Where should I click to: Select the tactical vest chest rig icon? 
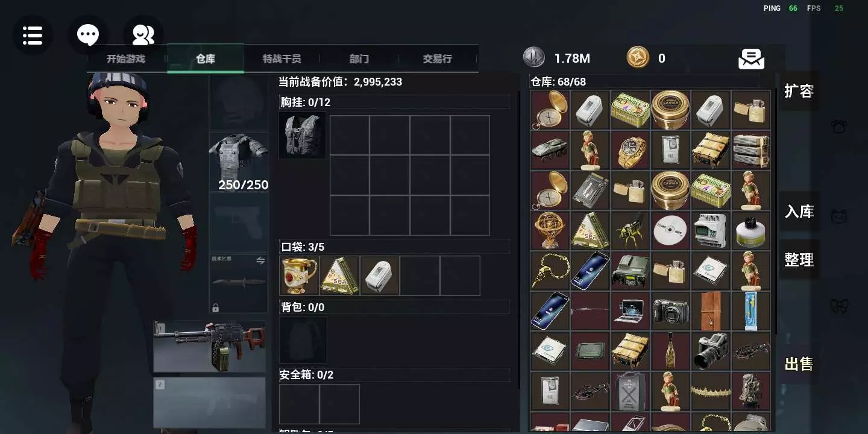(301, 135)
